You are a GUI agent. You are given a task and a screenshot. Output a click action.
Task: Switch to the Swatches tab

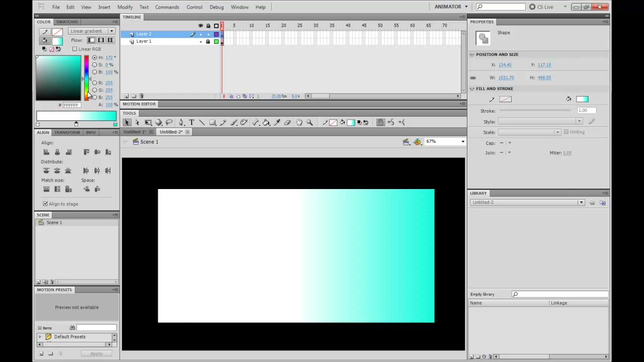[x=67, y=22]
